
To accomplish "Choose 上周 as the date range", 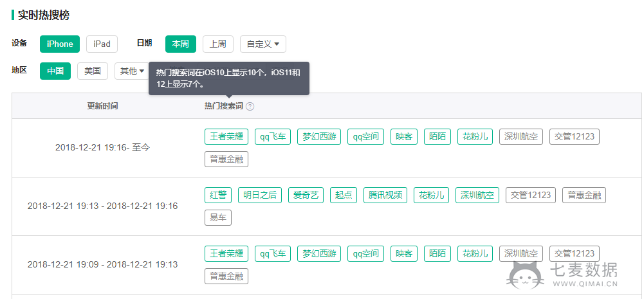I will (217, 44).
